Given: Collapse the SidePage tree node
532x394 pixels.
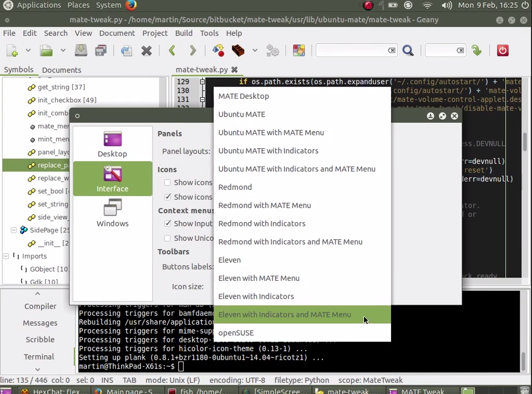Looking at the screenshot, I should pos(13,230).
